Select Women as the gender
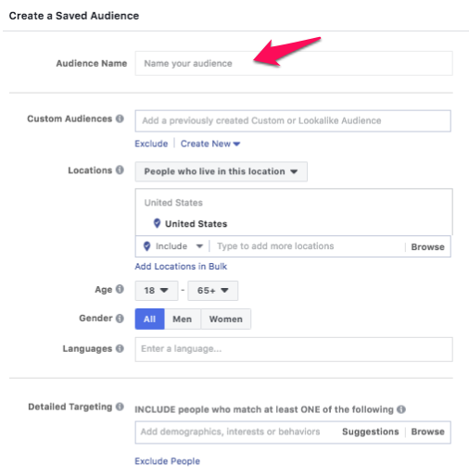Viewport: 469px width, 476px height. [x=226, y=319]
